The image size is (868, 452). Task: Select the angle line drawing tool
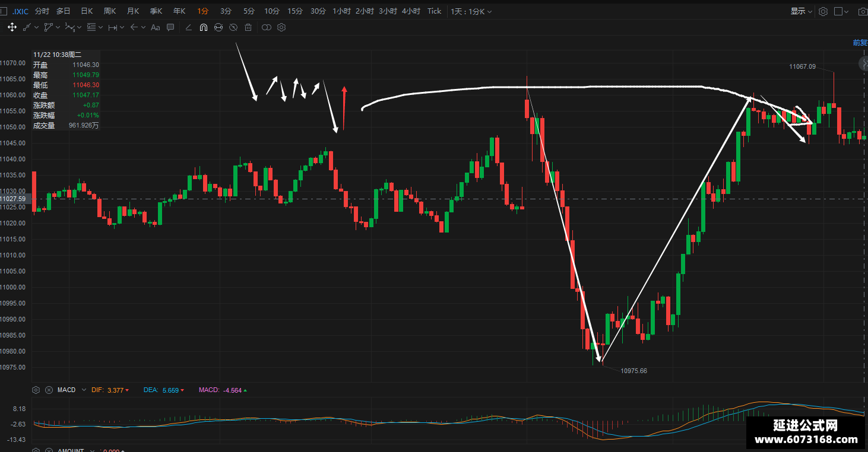188,27
